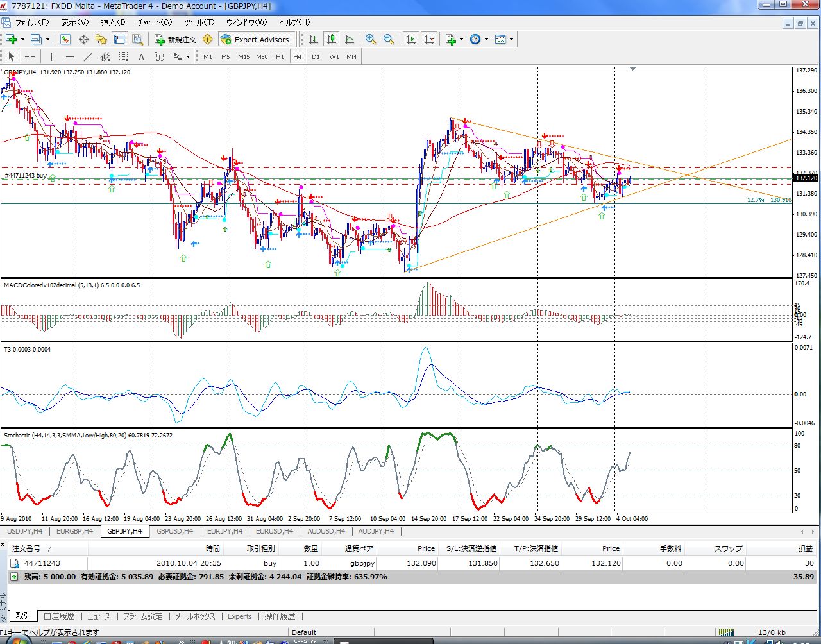Open the チャート(C) menu
Screen dimensions: 821x644
coord(155,22)
